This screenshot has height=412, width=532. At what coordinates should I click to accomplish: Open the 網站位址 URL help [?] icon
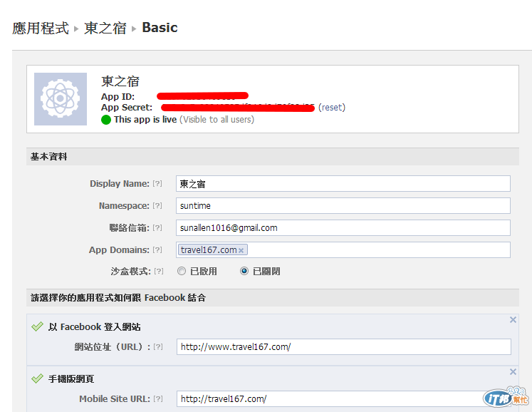(158, 347)
